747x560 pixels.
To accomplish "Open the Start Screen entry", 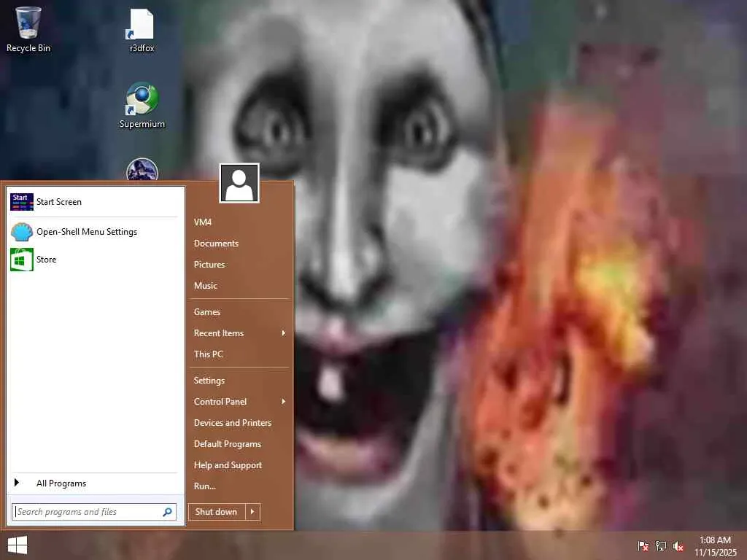I will click(94, 202).
